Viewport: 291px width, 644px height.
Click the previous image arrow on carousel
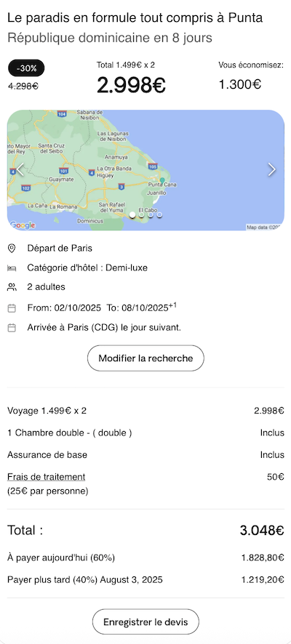(x=20, y=169)
